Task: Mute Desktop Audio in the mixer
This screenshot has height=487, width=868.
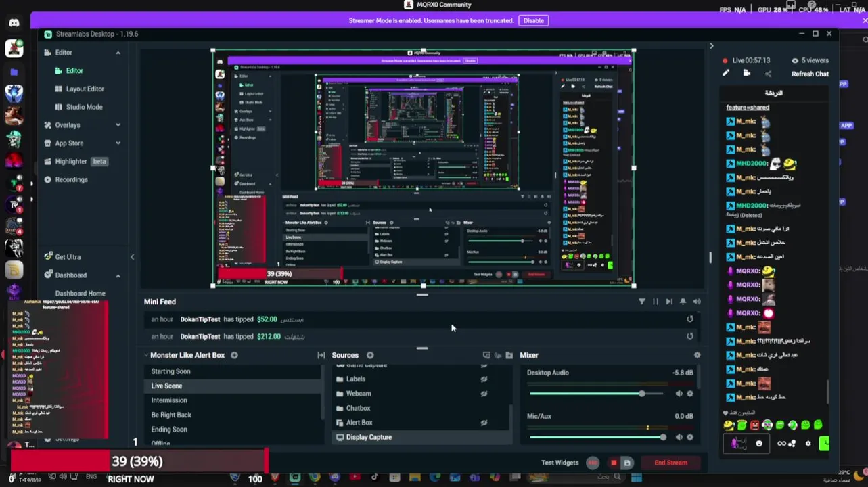Action: coord(679,394)
